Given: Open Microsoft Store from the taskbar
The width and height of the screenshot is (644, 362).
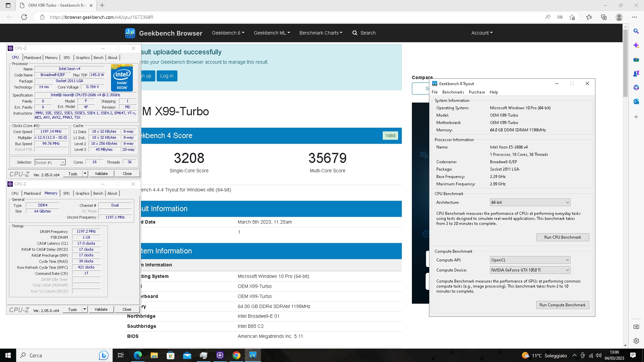Looking at the screenshot, I should click(170, 355).
